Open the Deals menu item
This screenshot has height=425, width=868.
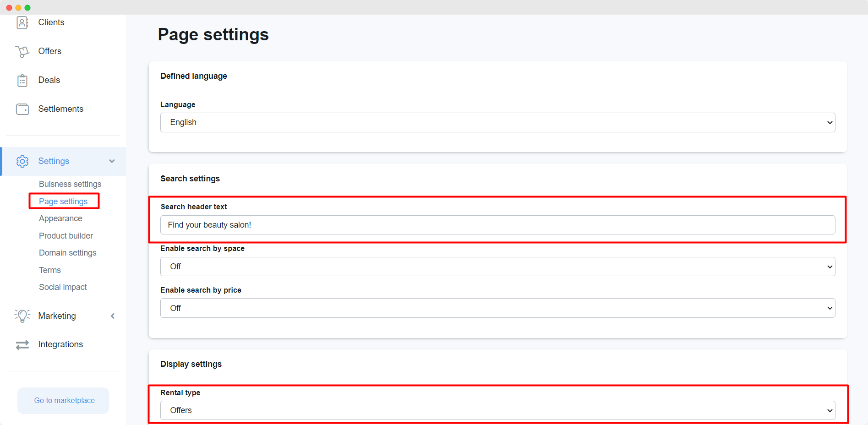coord(49,80)
